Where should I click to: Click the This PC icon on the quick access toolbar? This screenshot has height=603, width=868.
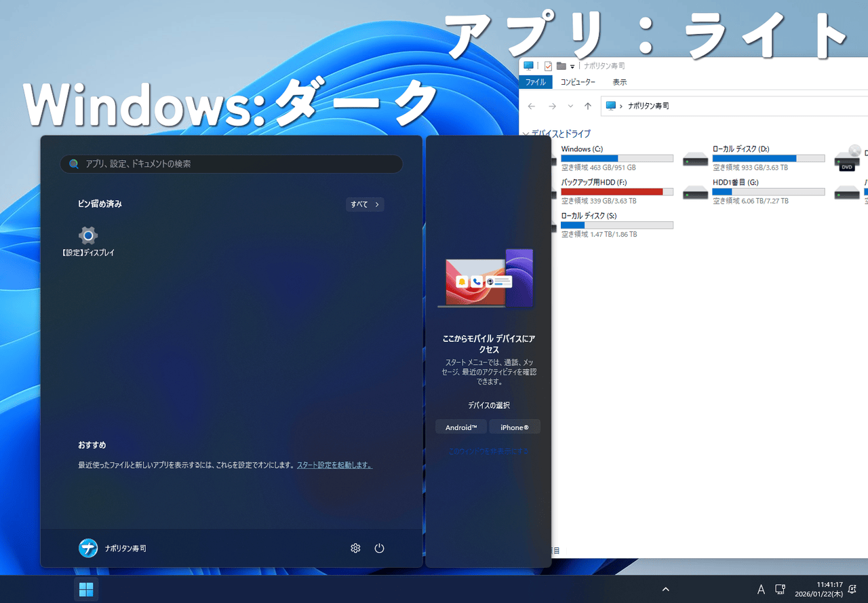528,66
